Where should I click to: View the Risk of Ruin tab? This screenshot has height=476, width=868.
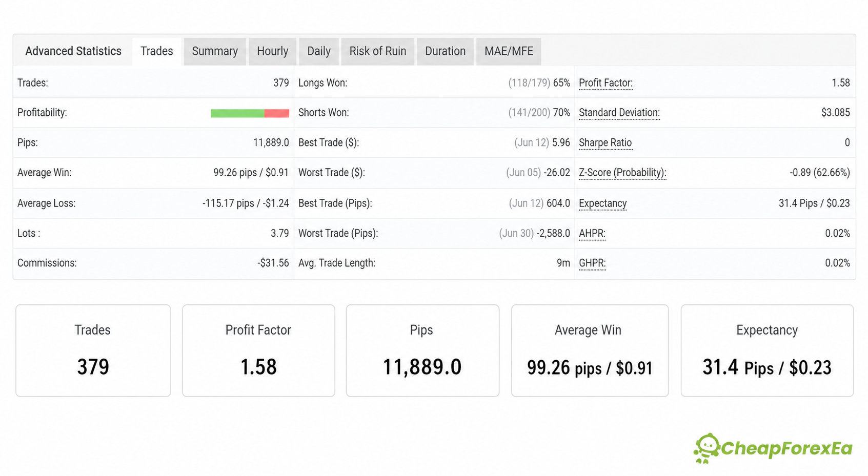tap(378, 51)
